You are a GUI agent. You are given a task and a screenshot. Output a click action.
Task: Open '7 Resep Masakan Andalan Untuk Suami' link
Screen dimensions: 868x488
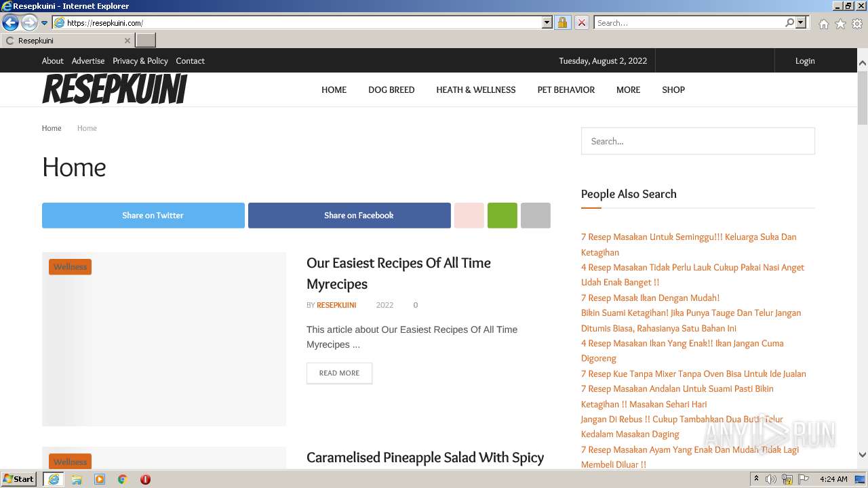tap(677, 396)
